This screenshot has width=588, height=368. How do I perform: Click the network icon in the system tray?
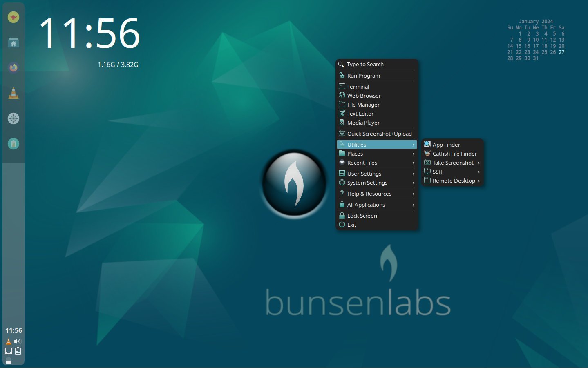click(8, 350)
